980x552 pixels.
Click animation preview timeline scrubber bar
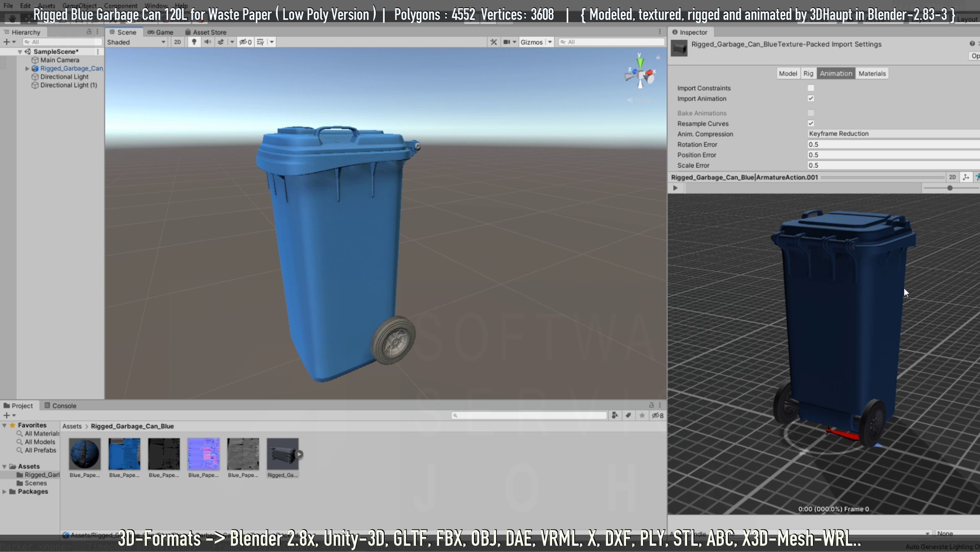[803, 188]
